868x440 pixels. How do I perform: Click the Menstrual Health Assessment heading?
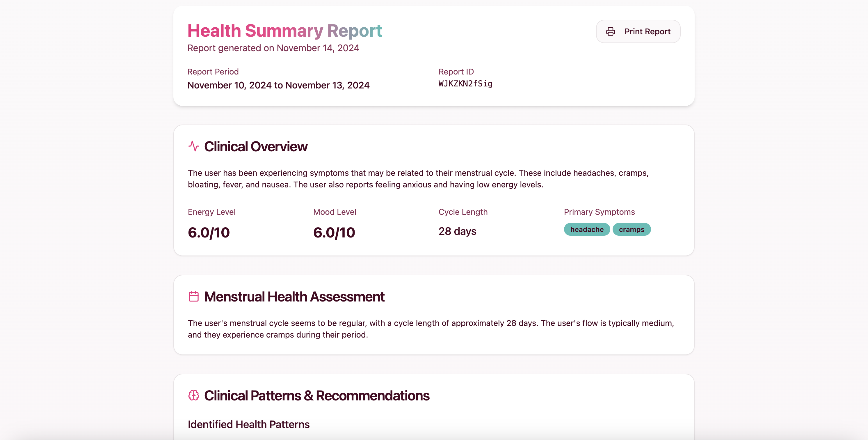click(x=294, y=297)
